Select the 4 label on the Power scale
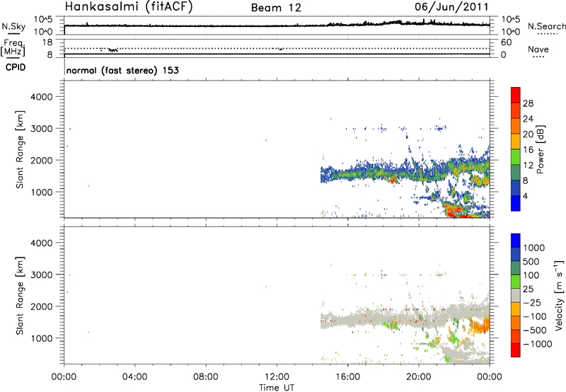Screen dimensions: 566x392 (525, 197)
